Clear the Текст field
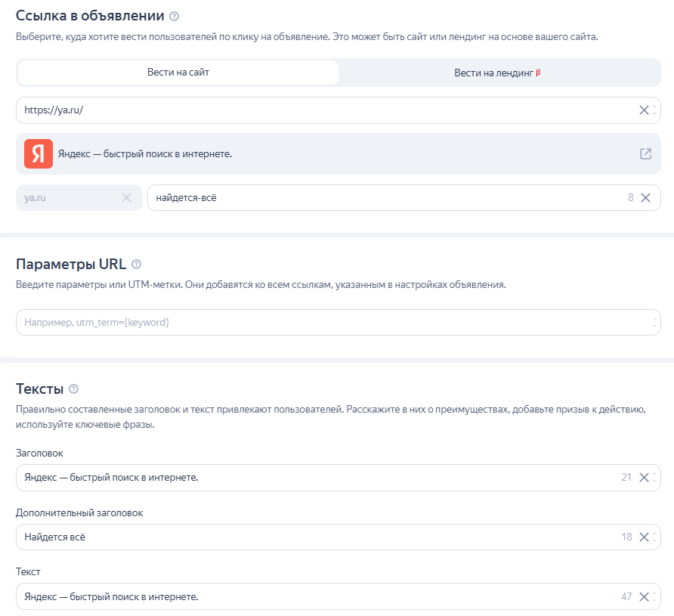The width and height of the screenshot is (674, 616). [644, 596]
